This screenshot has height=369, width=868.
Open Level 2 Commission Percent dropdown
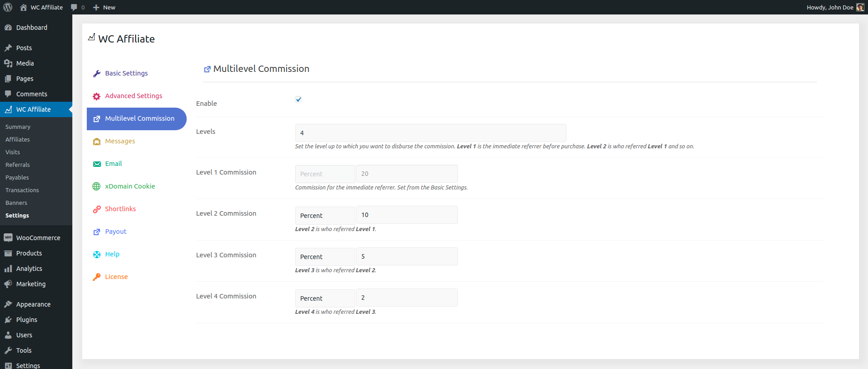coord(325,215)
